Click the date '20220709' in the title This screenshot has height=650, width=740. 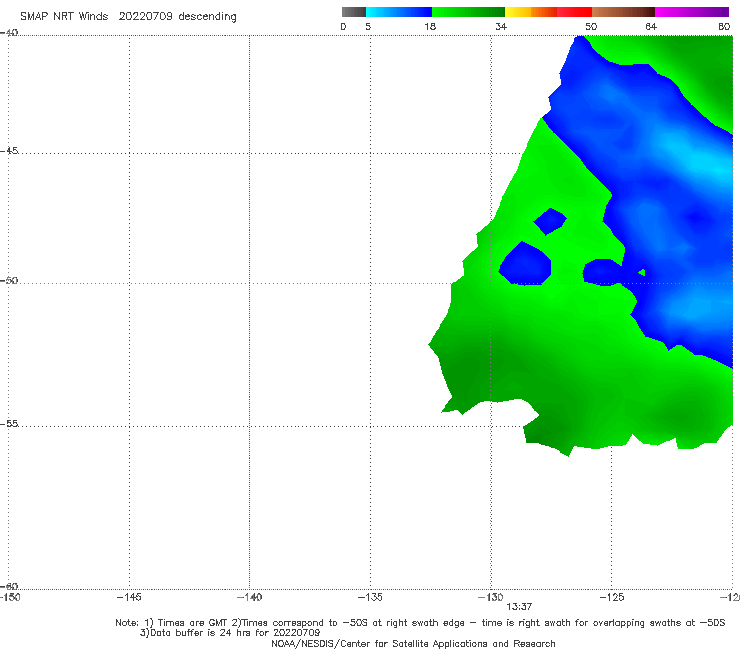pos(145,17)
